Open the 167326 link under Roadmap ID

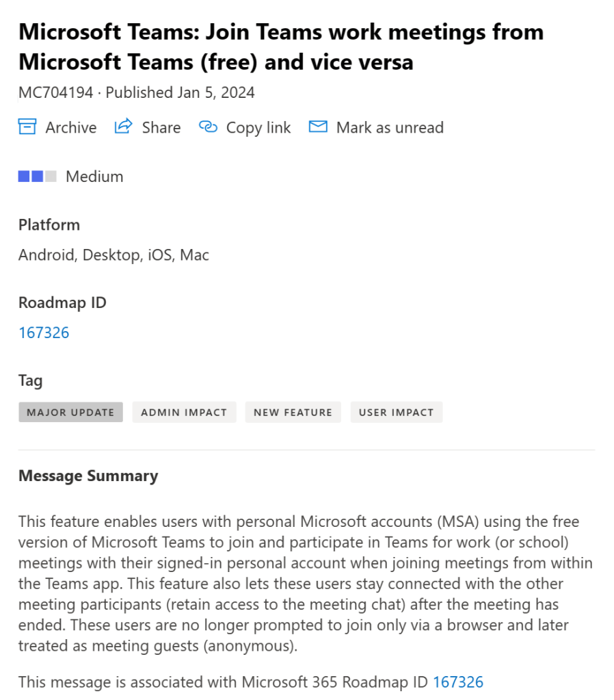tap(44, 333)
